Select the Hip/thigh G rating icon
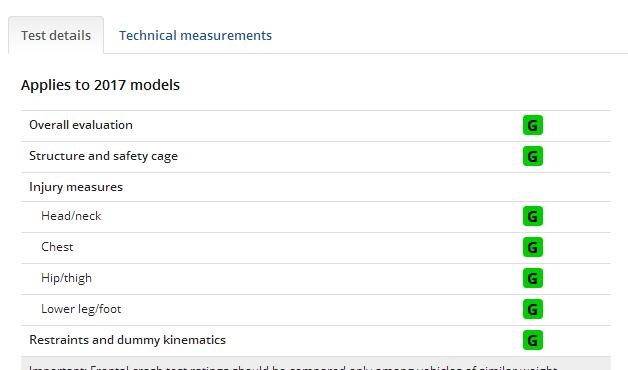The image size is (628, 370). click(533, 278)
